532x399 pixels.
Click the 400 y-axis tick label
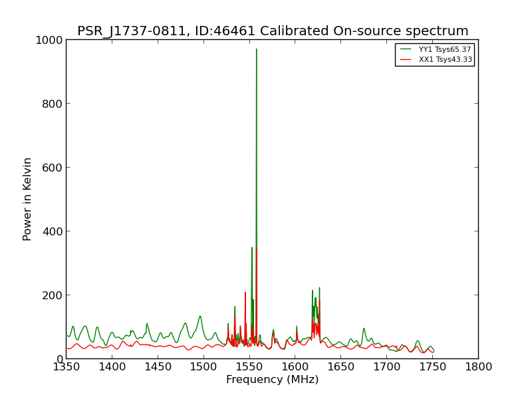[x=53, y=231]
